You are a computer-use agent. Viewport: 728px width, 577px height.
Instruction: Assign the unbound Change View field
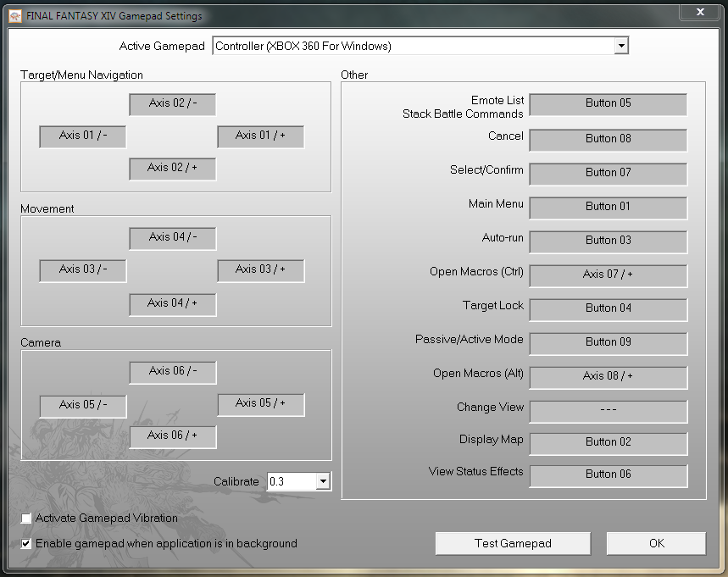(609, 411)
